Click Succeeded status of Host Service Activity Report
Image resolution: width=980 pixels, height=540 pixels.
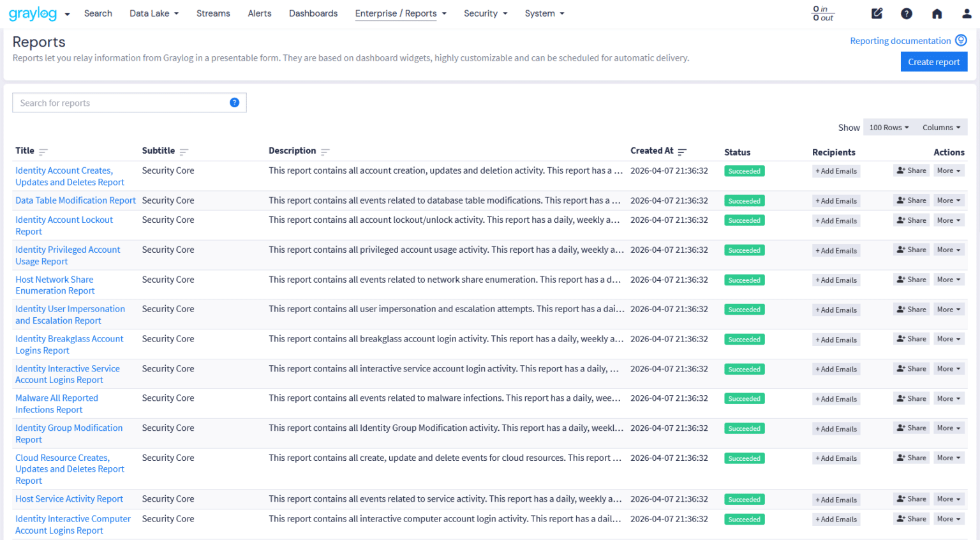coord(745,500)
